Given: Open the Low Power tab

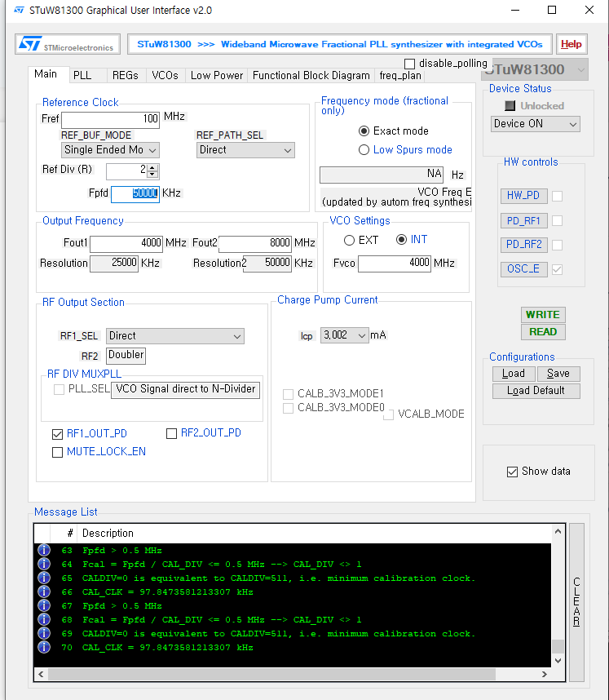Looking at the screenshot, I should coord(217,75).
